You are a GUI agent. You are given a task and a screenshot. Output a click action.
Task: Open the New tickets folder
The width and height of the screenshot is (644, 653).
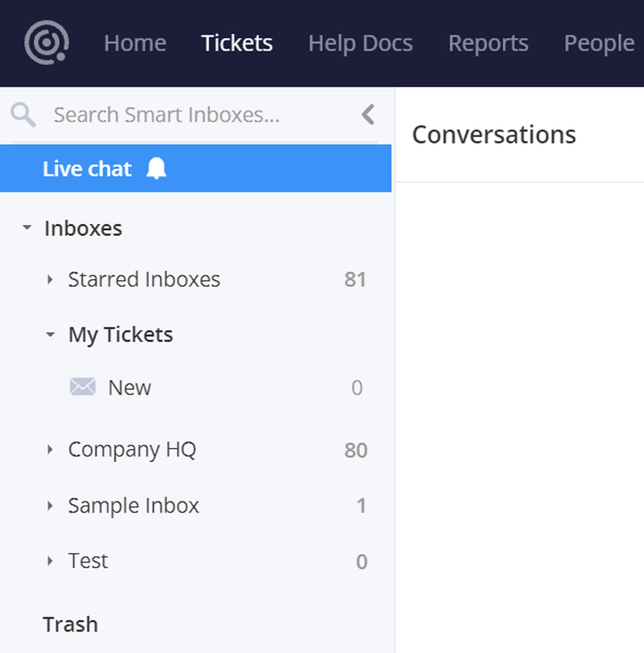pyautogui.click(x=130, y=388)
